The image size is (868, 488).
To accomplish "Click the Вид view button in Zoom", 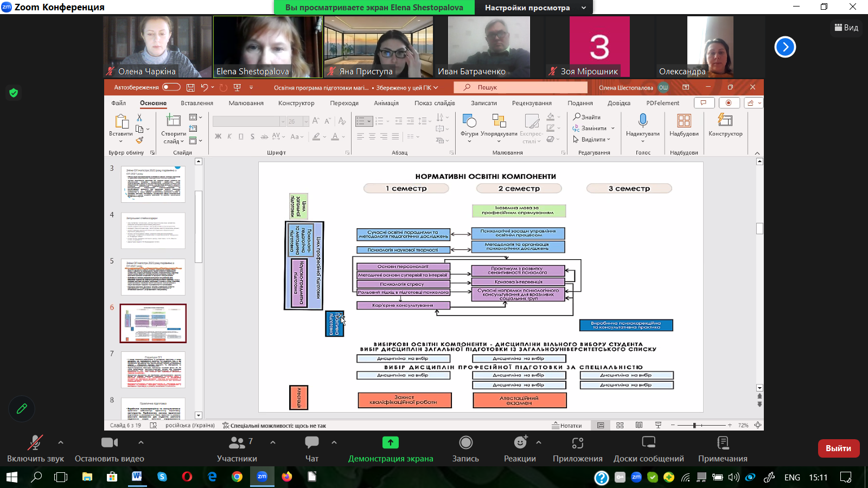I will pos(846,27).
